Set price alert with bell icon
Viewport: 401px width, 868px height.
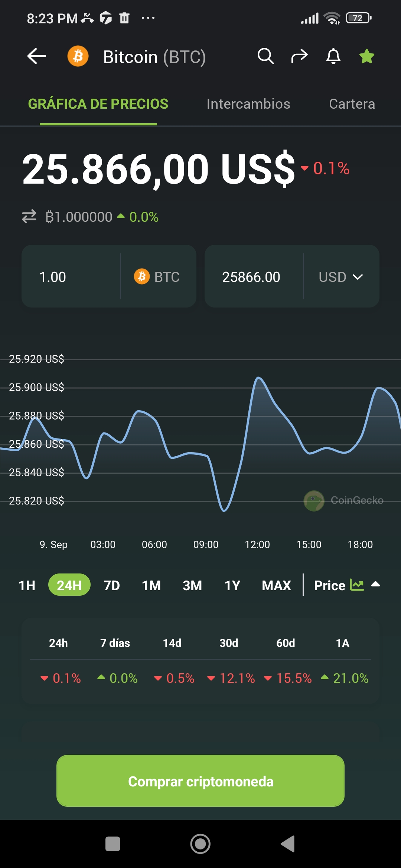[333, 56]
